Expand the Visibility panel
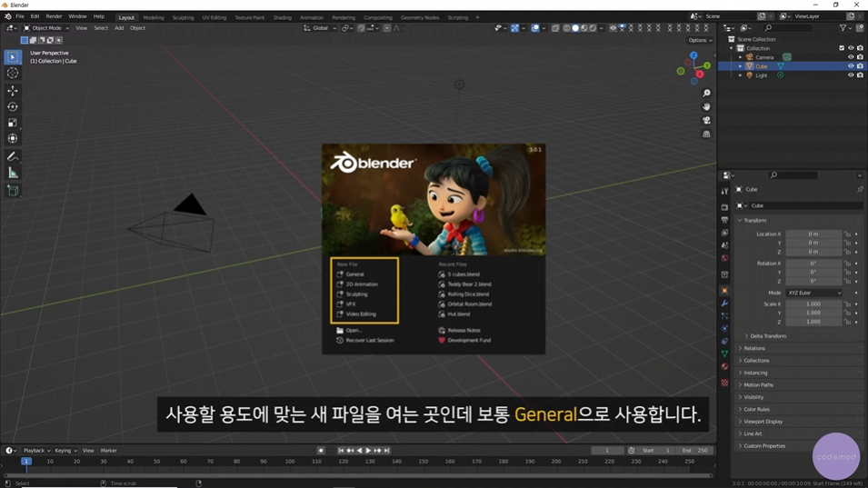This screenshot has height=488, width=868. pyautogui.click(x=753, y=397)
